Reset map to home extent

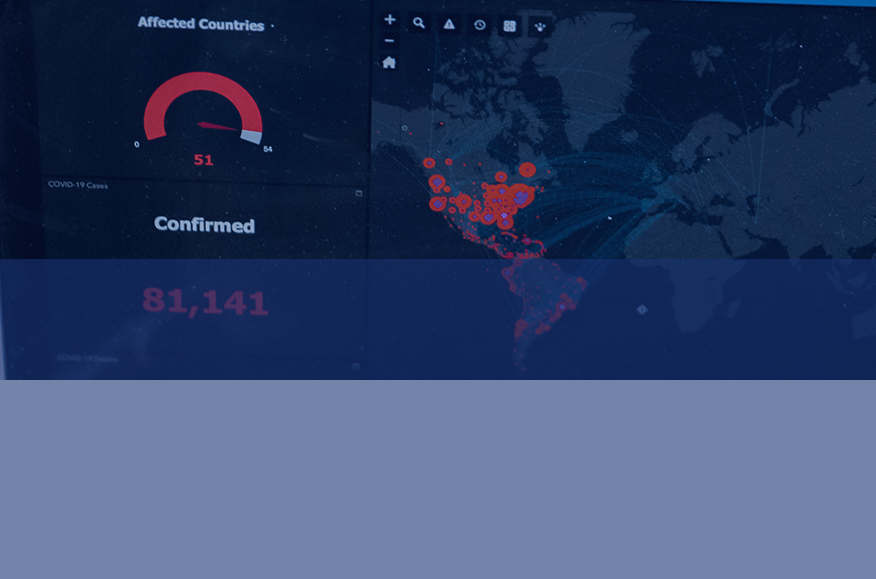pos(389,63)
